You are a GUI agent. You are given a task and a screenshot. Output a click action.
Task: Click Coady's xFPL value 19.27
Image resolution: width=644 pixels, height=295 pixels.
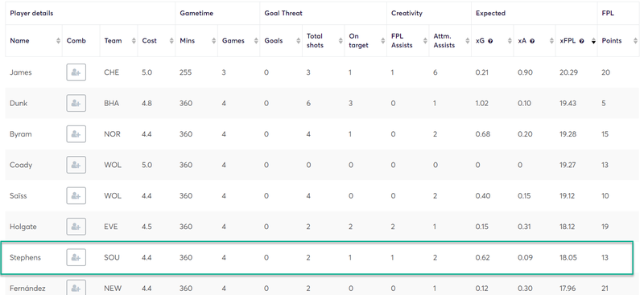pos(568,165)
